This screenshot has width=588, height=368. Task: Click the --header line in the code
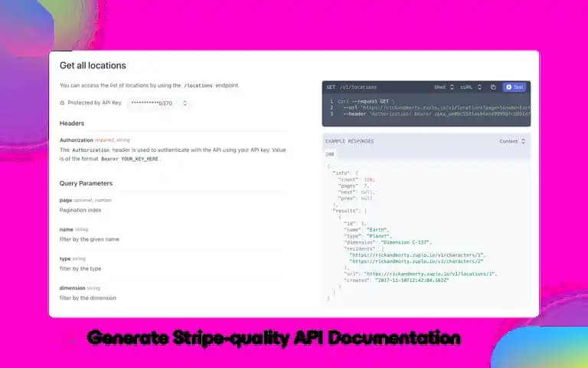click(x=436, y=113)
